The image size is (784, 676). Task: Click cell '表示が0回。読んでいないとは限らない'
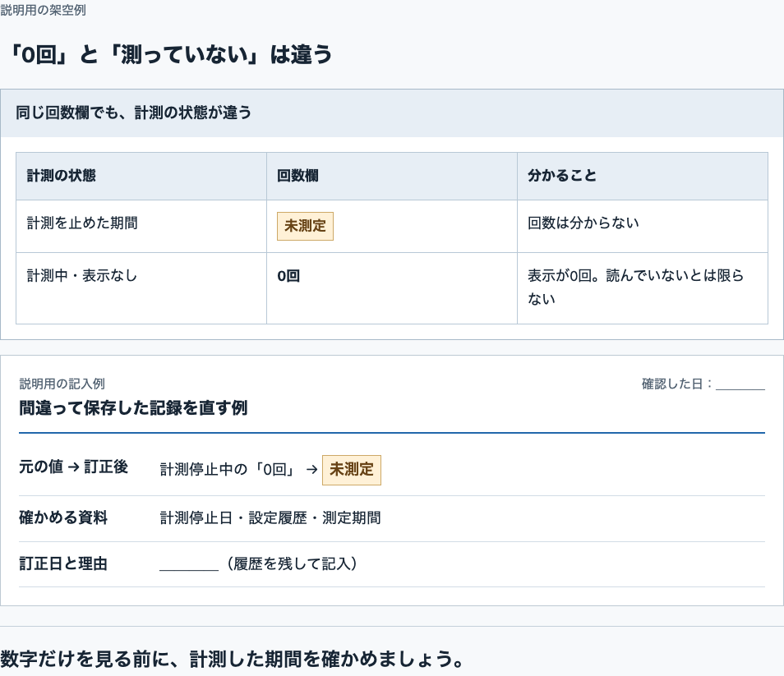click(643, 288)
